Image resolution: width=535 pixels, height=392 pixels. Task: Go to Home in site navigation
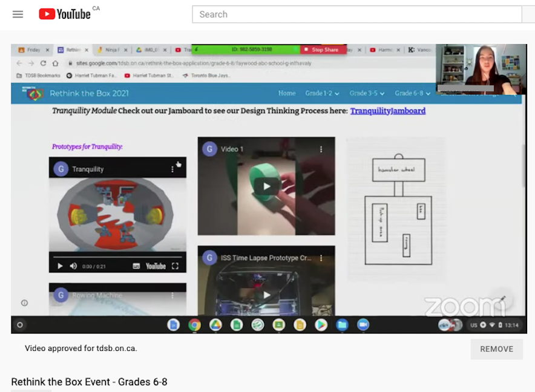tap(287, 93)
